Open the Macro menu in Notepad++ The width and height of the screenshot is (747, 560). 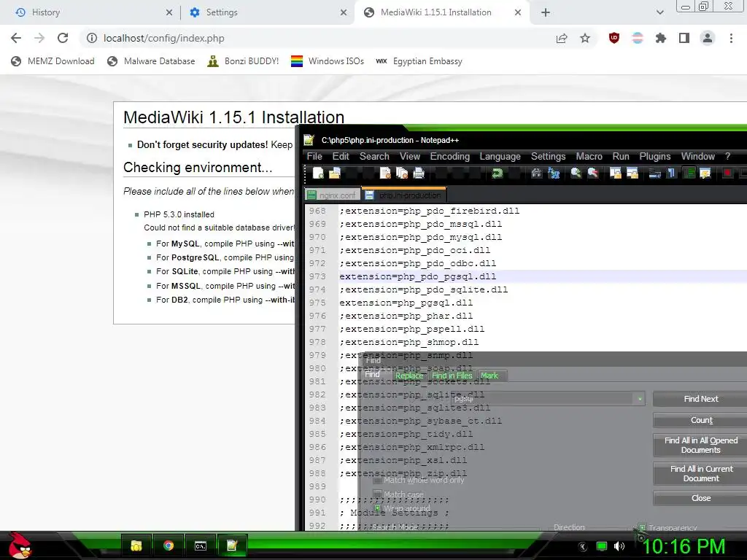(x=589, y=156)
